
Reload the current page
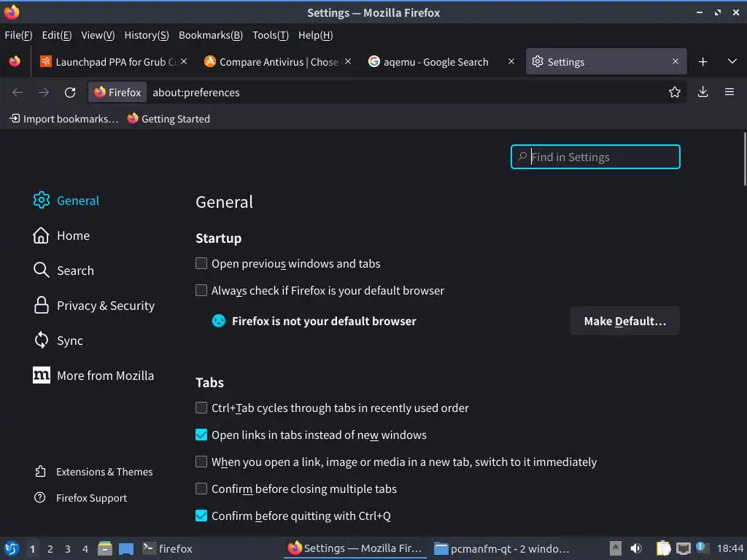click(x=70, y=93)
